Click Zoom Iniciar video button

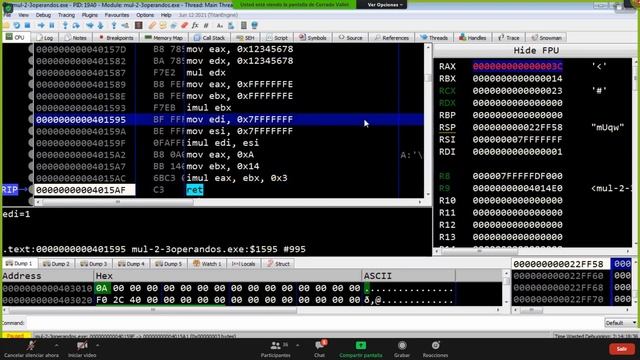click(82, 349)
